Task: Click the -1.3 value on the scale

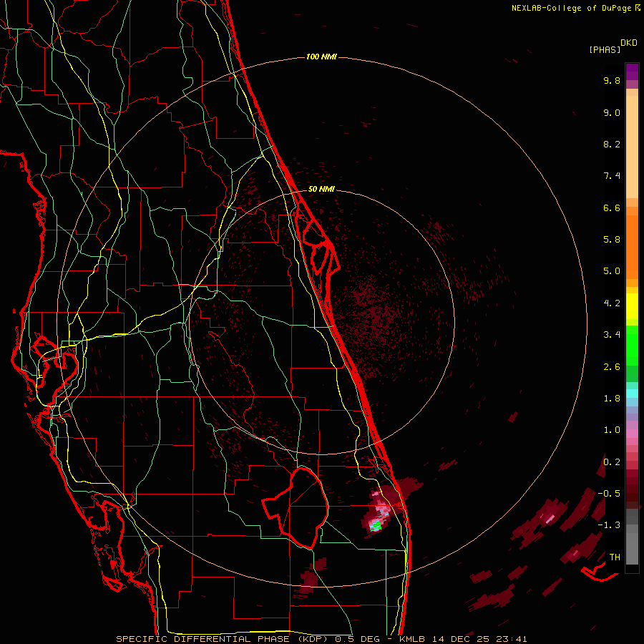Action: (609, 525)
